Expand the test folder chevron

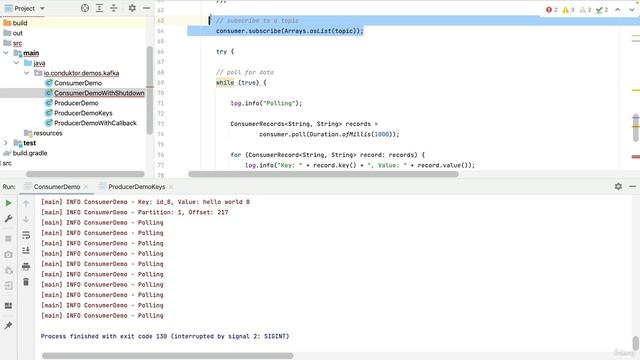pos(6,143)
